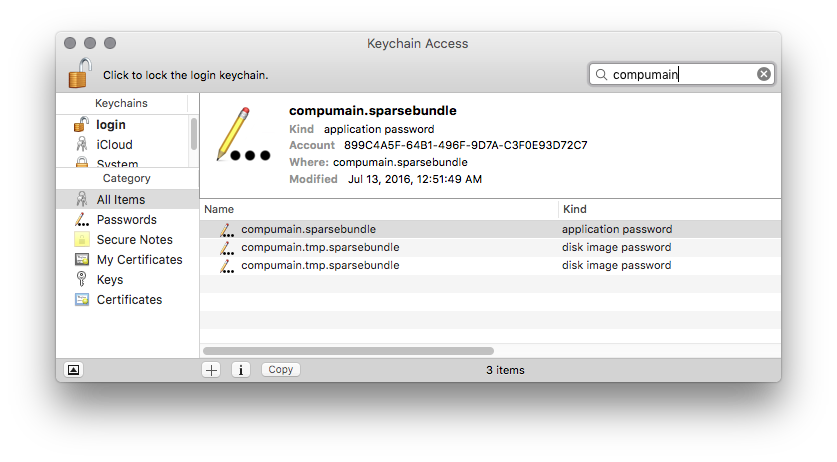Open the Certificates category
Screen dimensions: 837x462
(x=127, y=300)
